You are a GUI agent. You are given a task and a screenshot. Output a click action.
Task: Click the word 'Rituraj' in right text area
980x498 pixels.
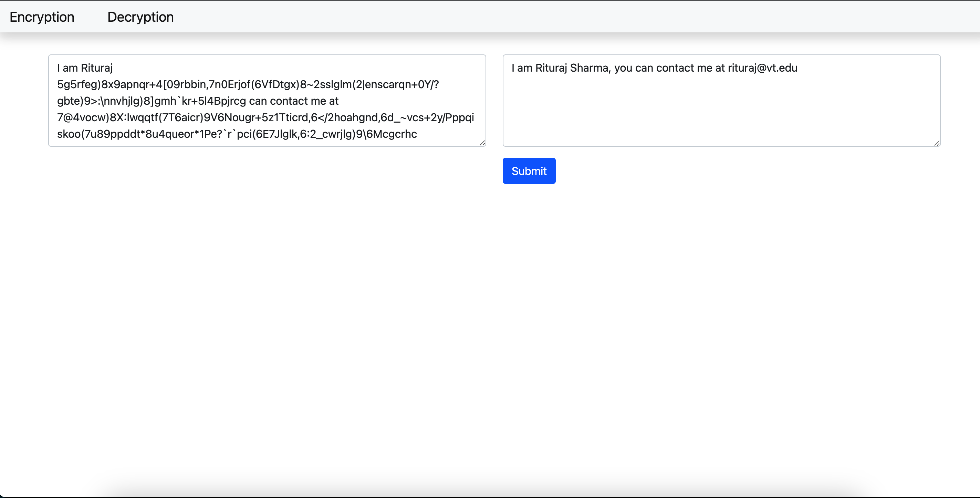pos(551,68)
